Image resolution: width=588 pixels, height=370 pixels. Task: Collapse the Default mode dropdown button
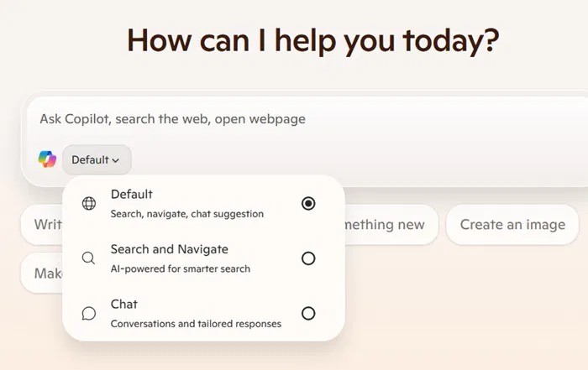click(x=96, y=159)
